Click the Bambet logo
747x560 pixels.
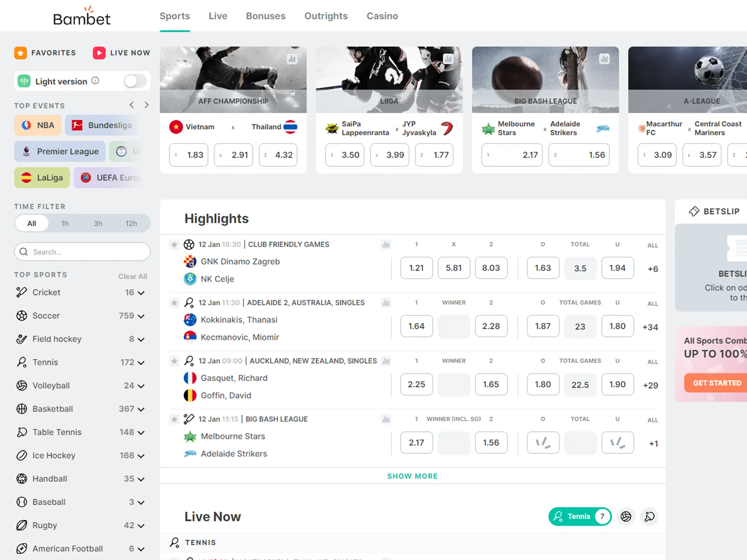(x=82, y=16)
